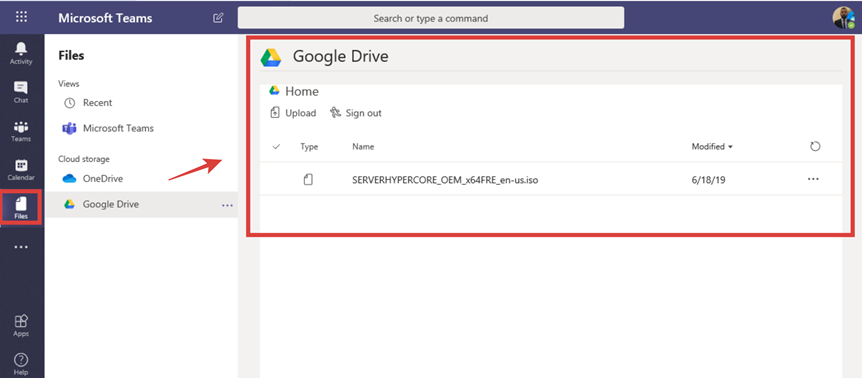This screenshot has width=862, height=378.
Task: Click the Microsoft Teams title
Action: (106, 18)
